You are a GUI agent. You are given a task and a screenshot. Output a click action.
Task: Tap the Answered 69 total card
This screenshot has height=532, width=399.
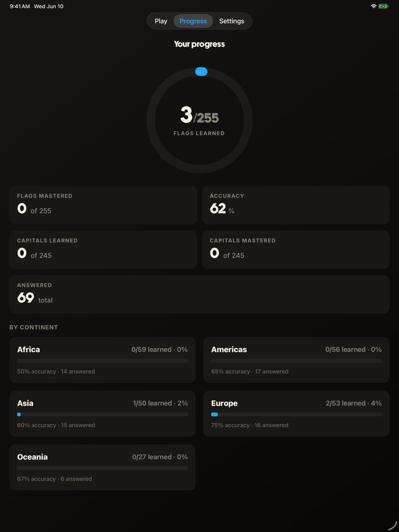pyautogui.click(x=199, y=294)
